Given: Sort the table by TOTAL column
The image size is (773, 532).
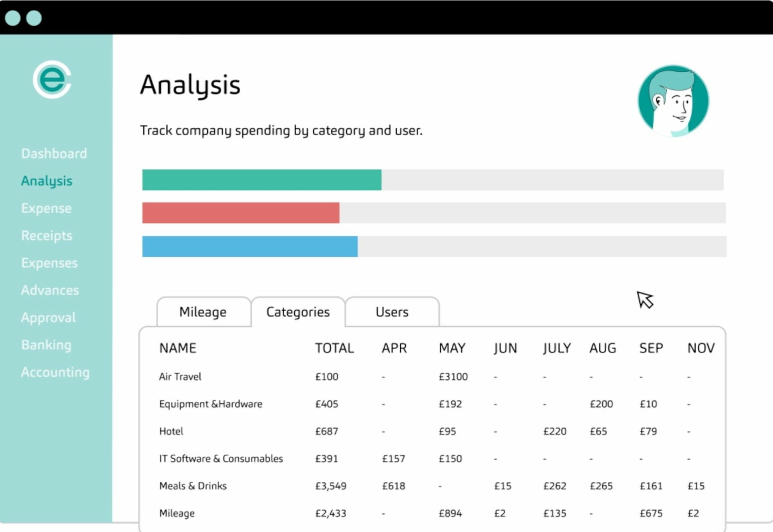Looking at the screenshot, I should click(334, 348).
